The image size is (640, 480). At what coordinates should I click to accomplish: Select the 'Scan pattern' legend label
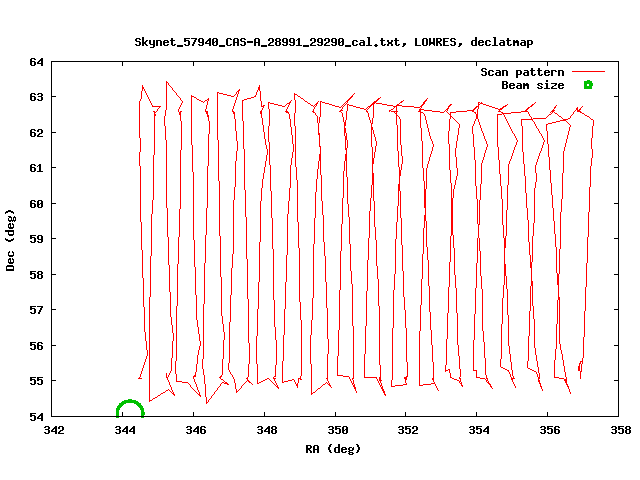(522, 72)
